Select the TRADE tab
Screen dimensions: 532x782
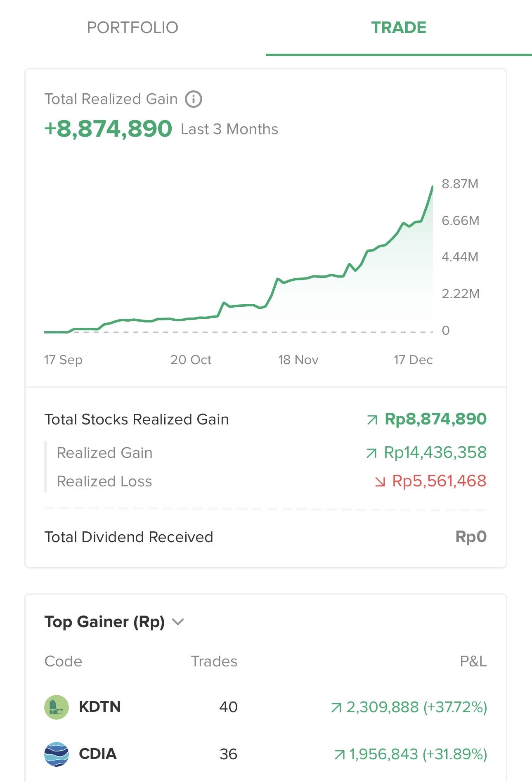pyautogui.click(x=398, y=28)
